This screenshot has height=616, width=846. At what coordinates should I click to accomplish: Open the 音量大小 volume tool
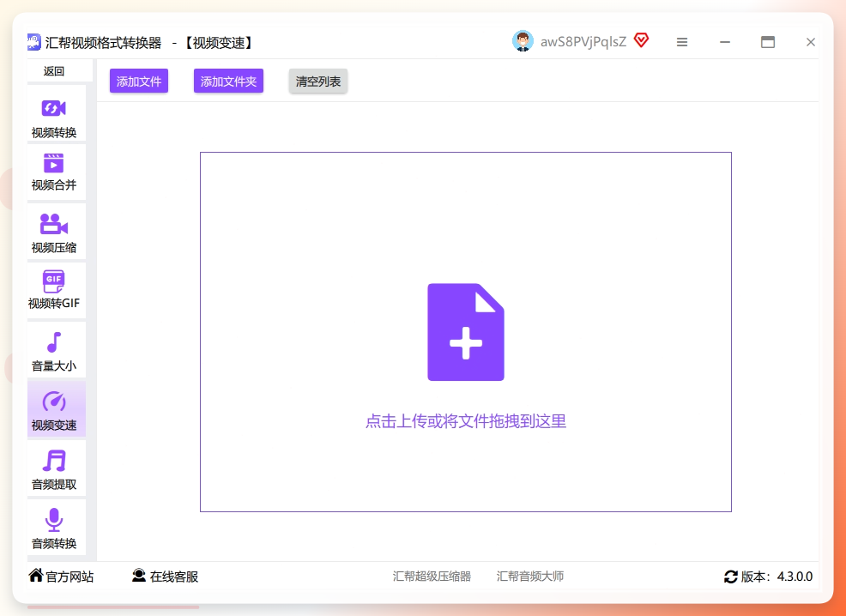point(56,349)
